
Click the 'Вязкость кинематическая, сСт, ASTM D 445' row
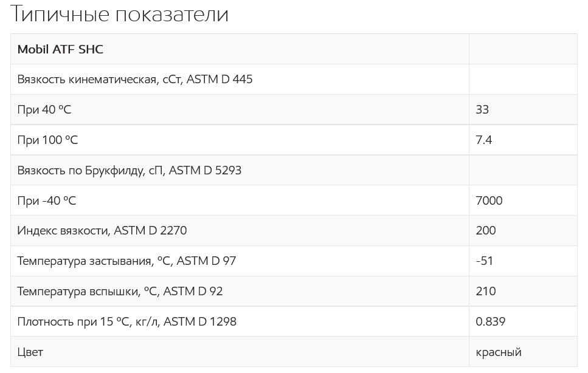pos(294,80)
